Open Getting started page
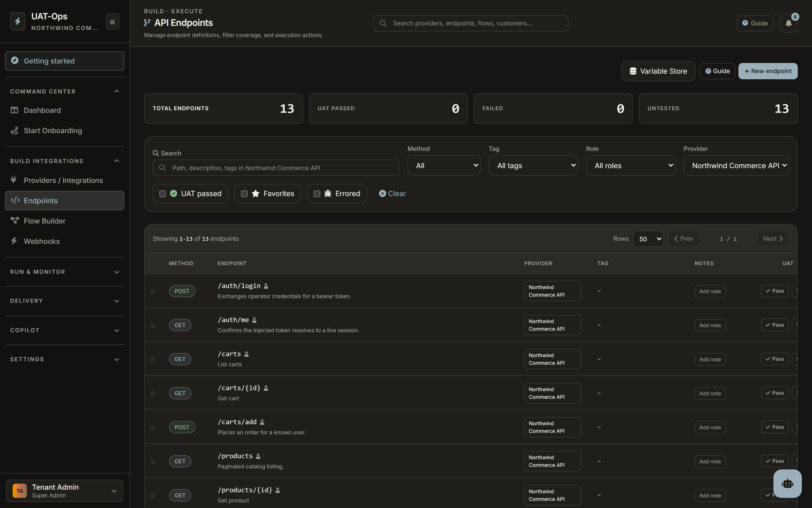This screenshot has width=812, height=508. pos(64,61)
